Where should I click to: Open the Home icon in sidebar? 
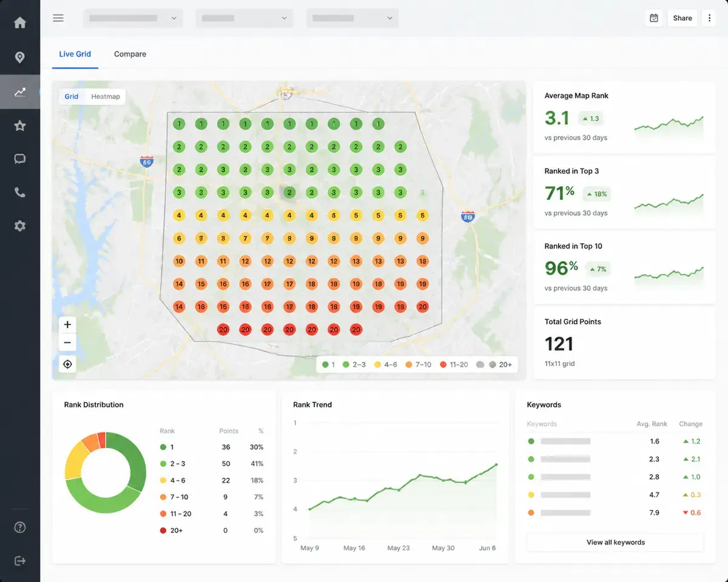[x=20, y=23]
